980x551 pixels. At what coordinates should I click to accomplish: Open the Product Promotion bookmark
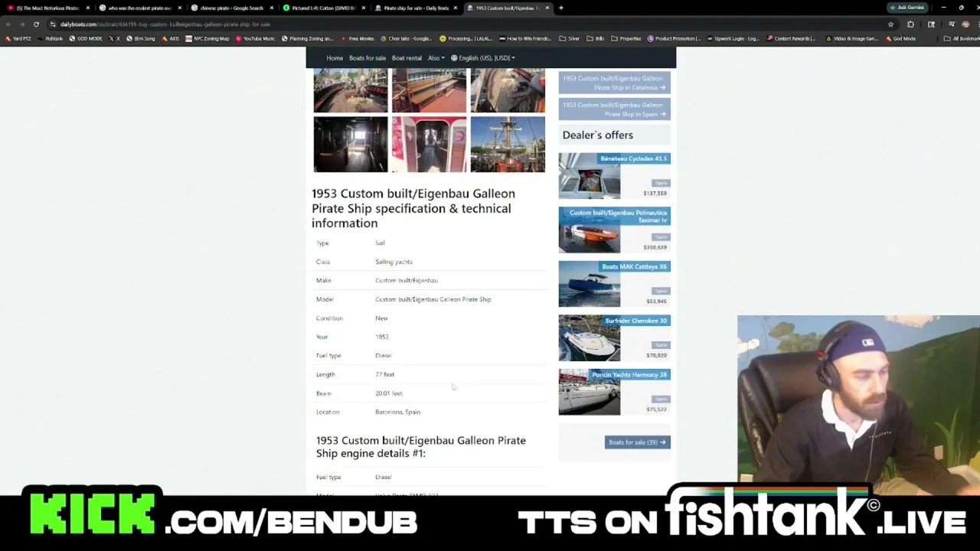[674, 38]
